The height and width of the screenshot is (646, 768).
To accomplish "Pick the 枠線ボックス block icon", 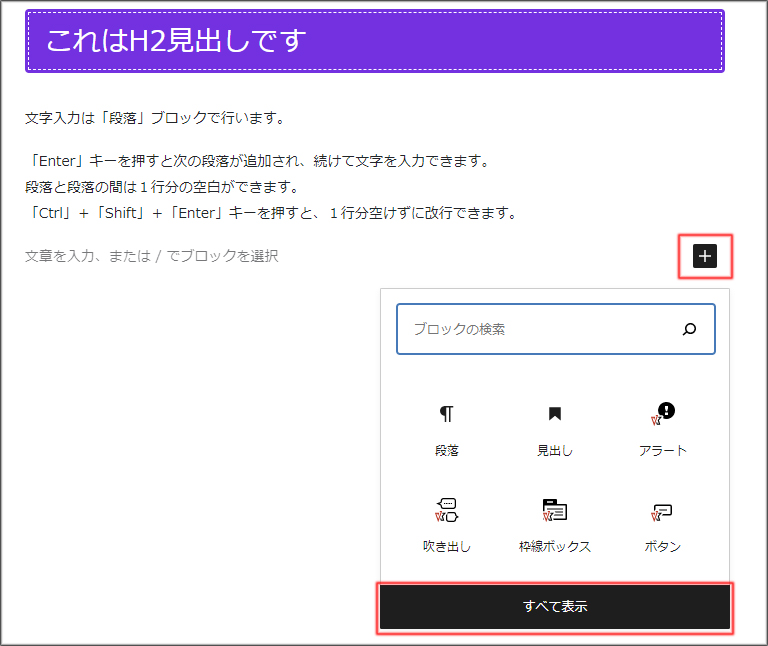I will (x=555, y=511).
